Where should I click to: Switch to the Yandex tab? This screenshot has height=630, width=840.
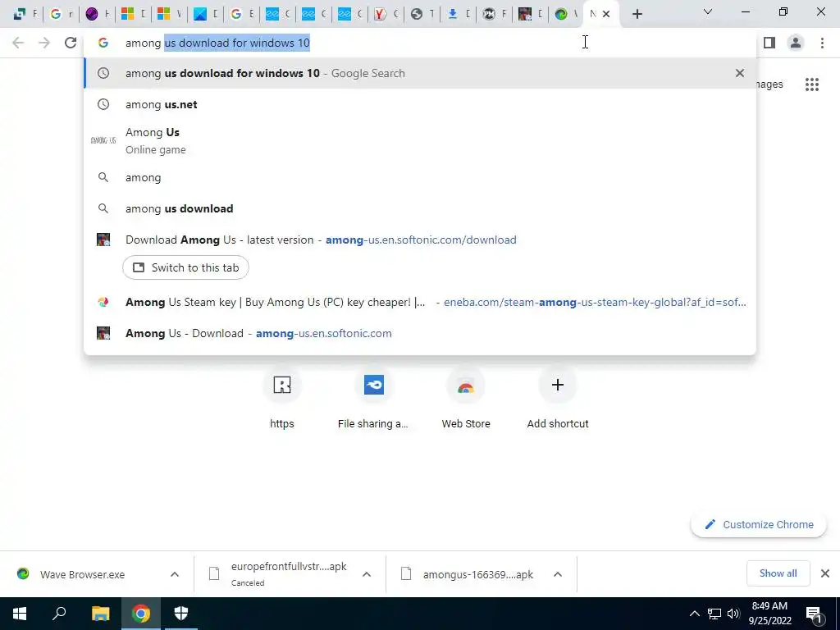click(386, 14)
